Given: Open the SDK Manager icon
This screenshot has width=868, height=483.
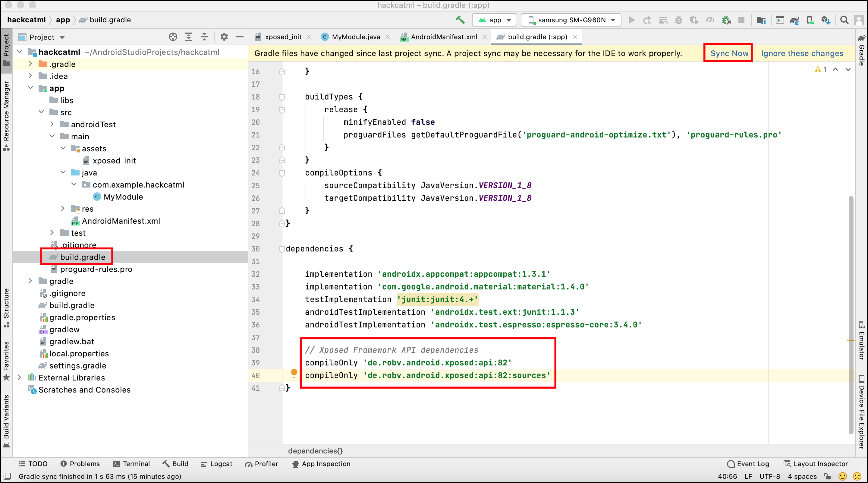Looking at the screenshot, I should coord(826,20).
